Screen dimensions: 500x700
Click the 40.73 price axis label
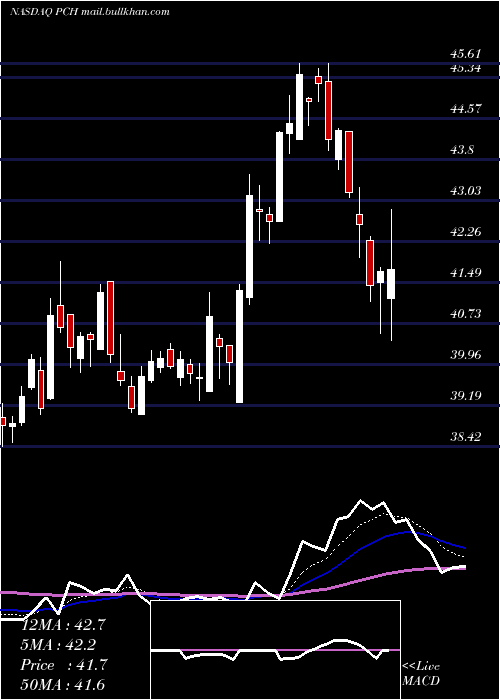[x=466, y=313]
